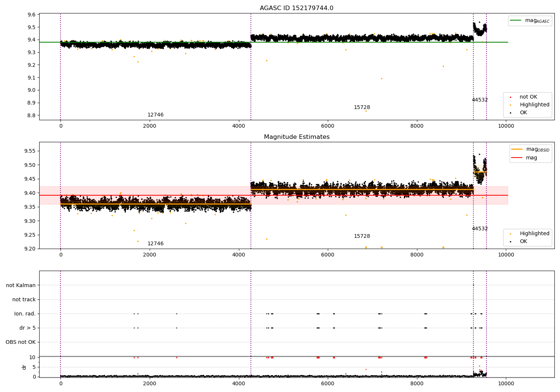Click the 'dr' y-axis label

point(24,367)
